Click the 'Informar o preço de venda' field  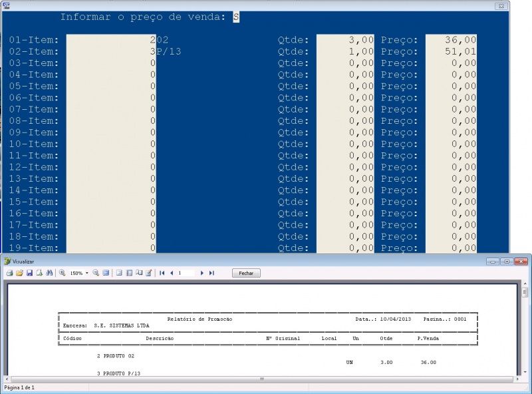[x=235, y=17]
